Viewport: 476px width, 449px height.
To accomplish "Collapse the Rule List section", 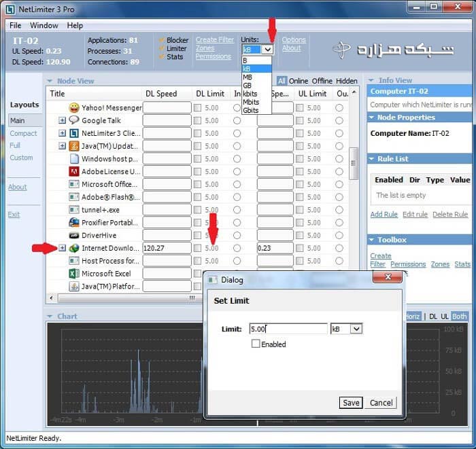I will tap(371, 158).
